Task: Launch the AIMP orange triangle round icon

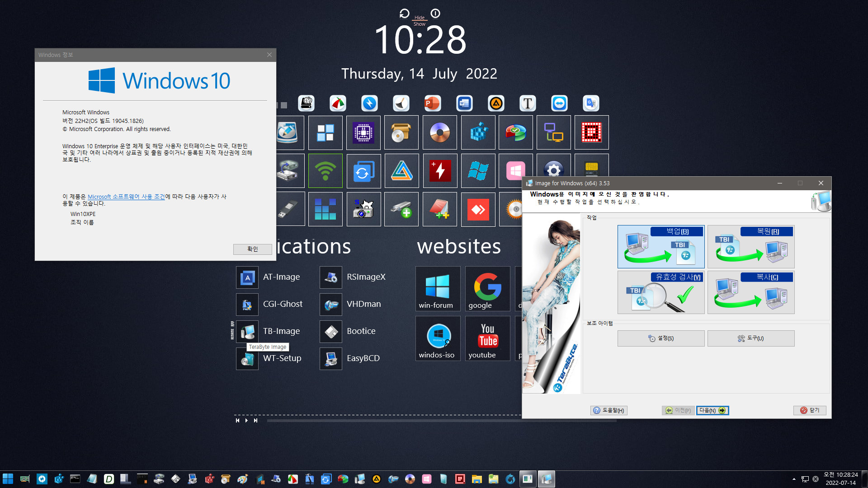Action: tap(496, 103)
